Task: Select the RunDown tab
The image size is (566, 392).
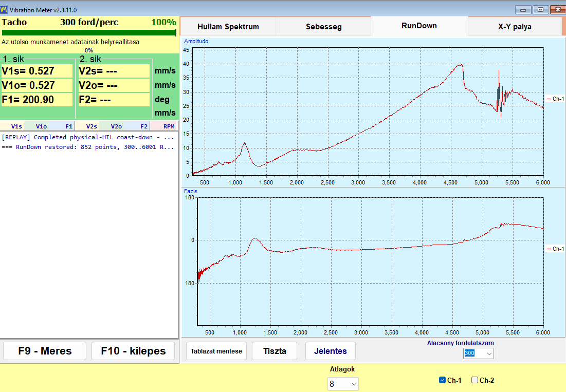Action: tap(419, 26)
